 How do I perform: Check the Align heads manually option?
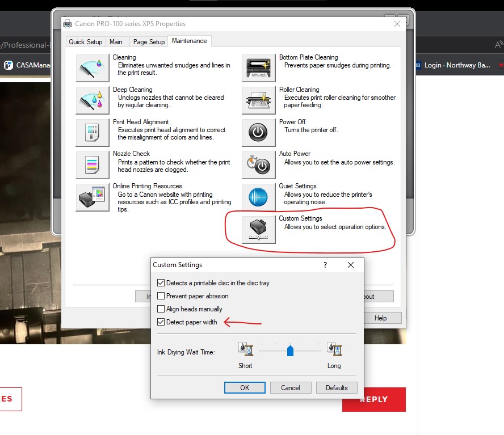tap(161, 309)
